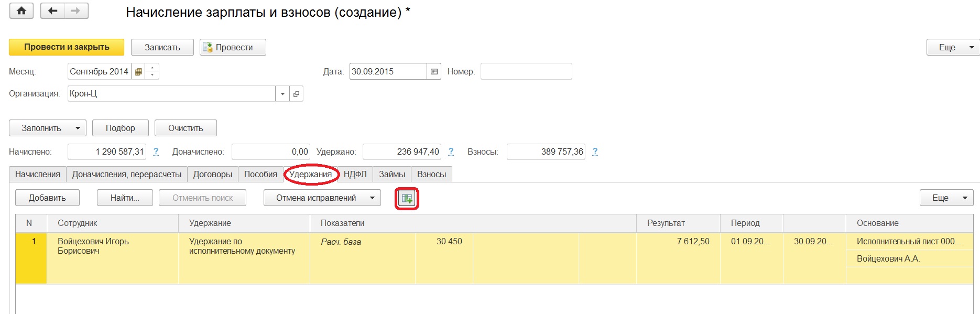Click the Начислено value 1 290 587,31
Viewport: 980px width, 314px height.
(x=107, y=152)
